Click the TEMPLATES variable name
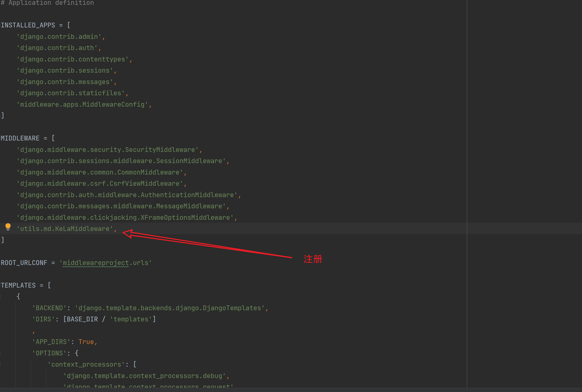582x392 pixels. 18,285
